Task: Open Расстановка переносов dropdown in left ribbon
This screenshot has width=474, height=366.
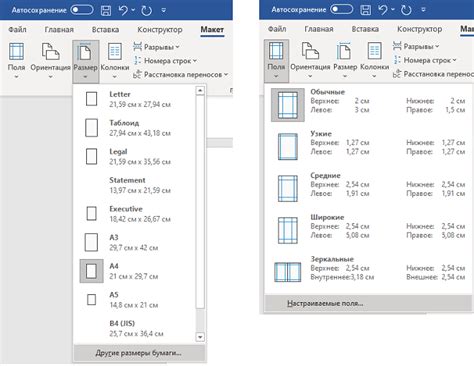Action: click(x=180, y=75)
